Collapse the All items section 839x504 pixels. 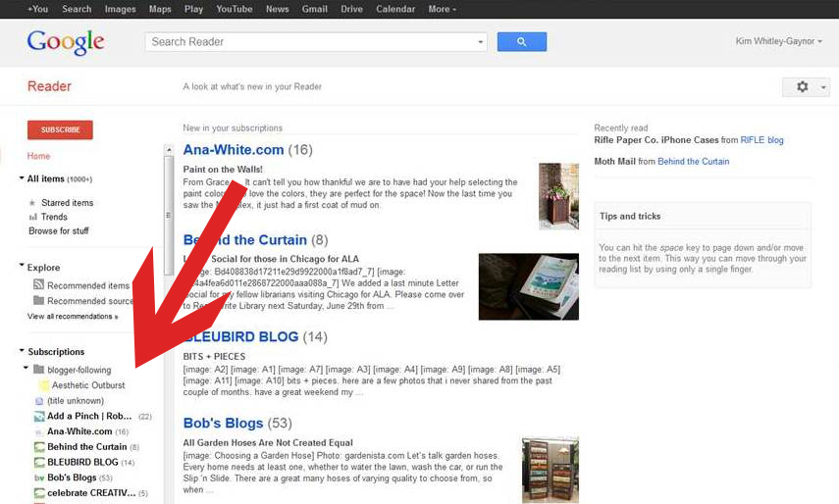point(22,178)
